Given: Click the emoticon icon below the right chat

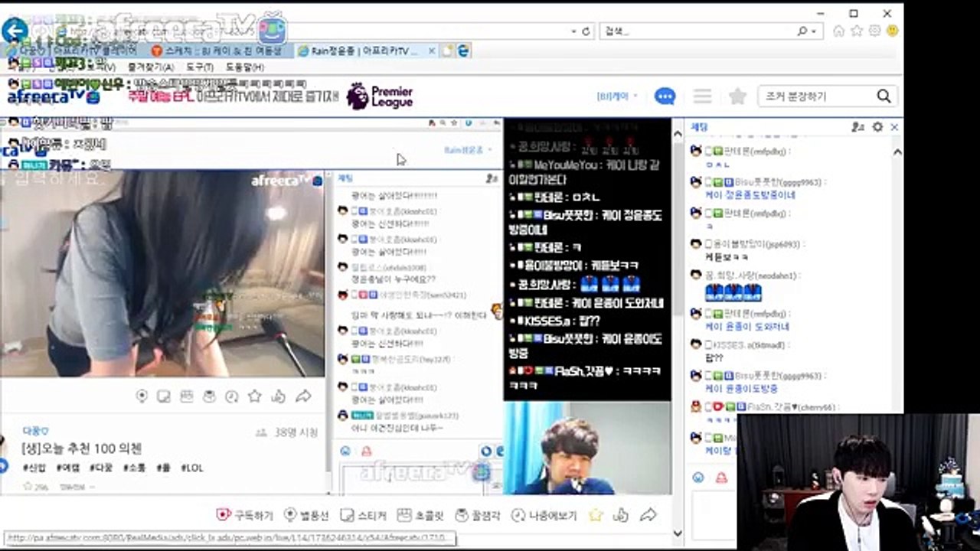Looking at the screenshot, I should coord(697,477).
